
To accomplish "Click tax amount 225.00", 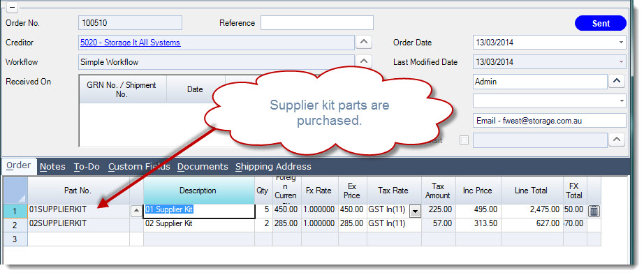I will pos(438,211).
